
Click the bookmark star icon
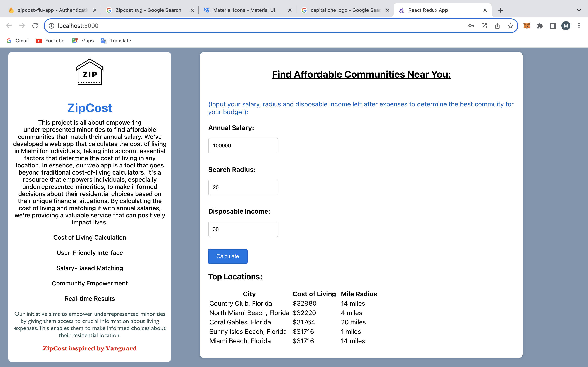(510, 26)
